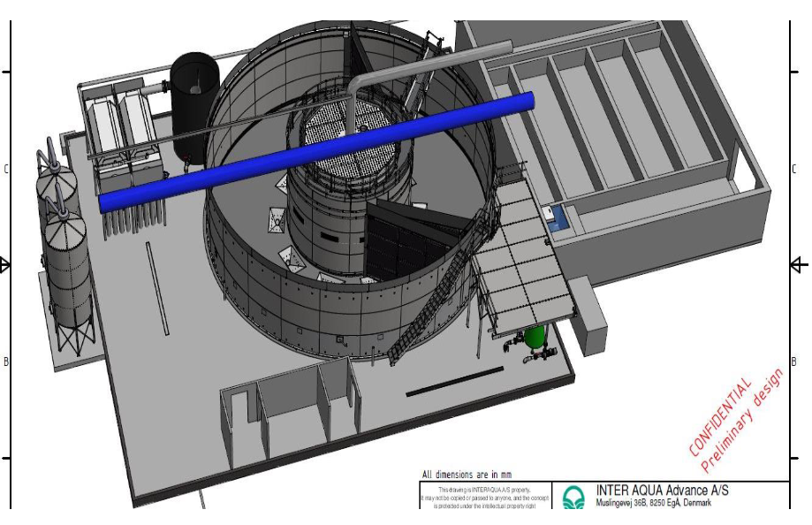Click the left row marker C
This screenshot has height=525, width=812.
tap(6, 169)
